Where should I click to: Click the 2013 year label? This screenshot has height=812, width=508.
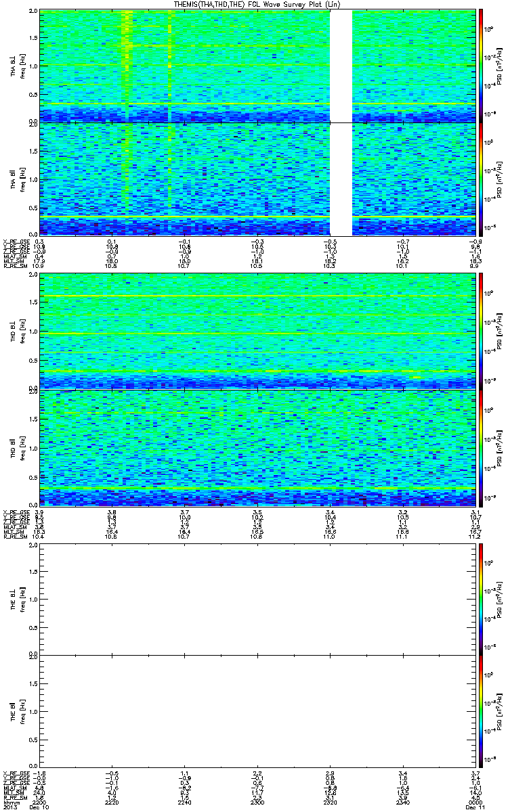(10, 807)
